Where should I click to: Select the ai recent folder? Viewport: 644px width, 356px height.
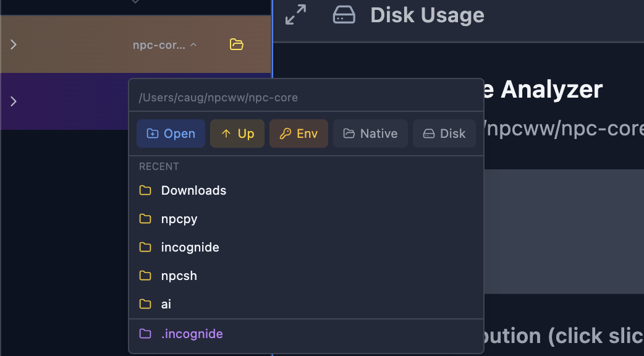coord(306,304)
